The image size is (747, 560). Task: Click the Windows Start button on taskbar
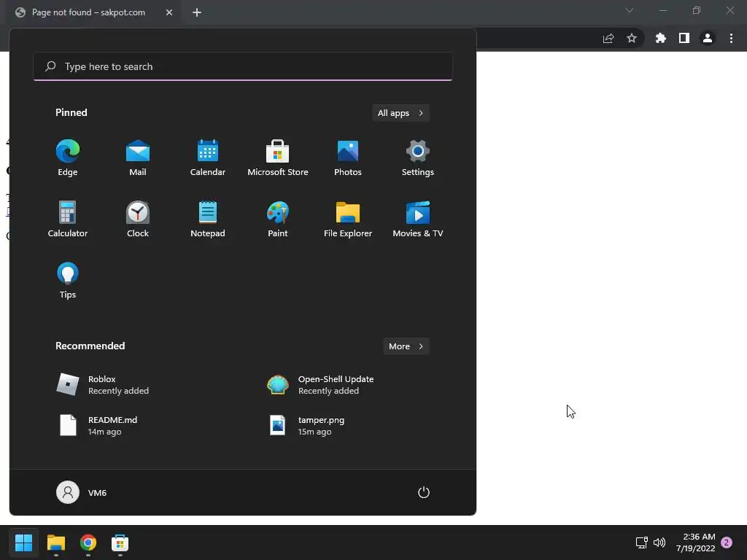tap(24, 542)
